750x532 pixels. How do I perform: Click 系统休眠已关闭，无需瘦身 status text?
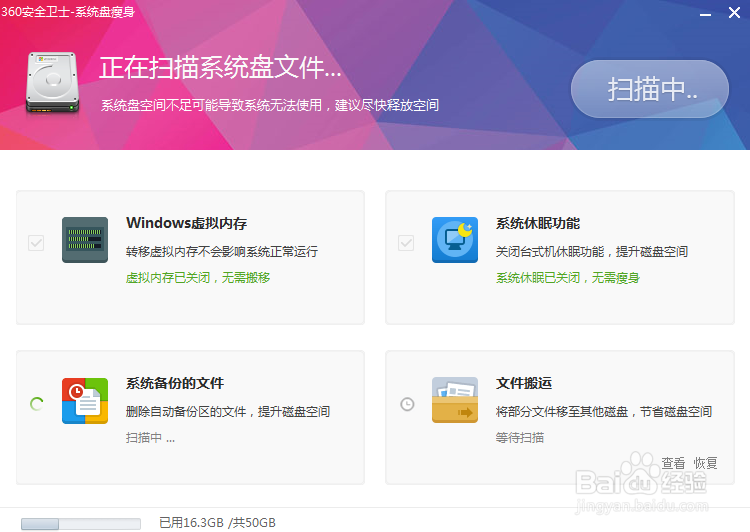coord(568,277)
